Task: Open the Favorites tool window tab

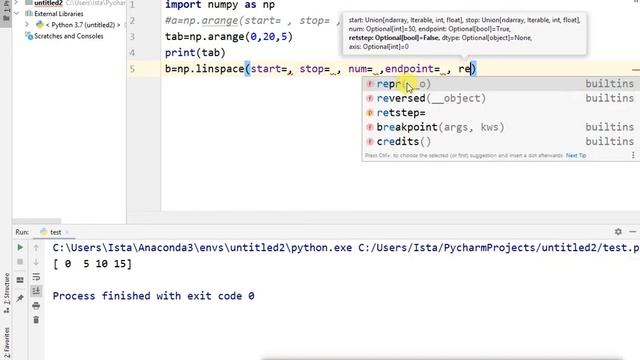Action: [x=7, y=342]
